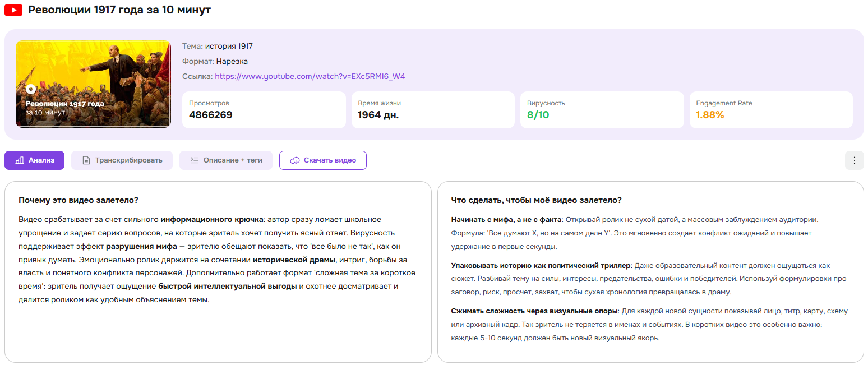Image resolution: width=868 pixels, height=365 pixels.
Task: Click the green Вирусность 8/10 score
Action: (538, 115)
